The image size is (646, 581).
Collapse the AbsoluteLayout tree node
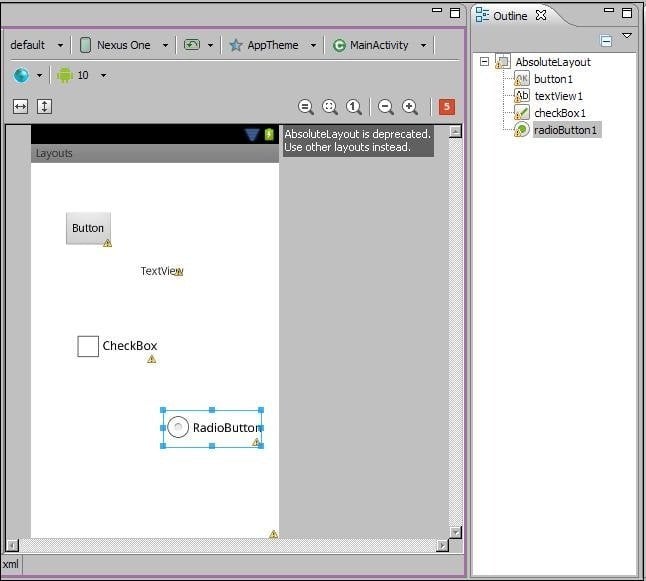tap(484, 62)
